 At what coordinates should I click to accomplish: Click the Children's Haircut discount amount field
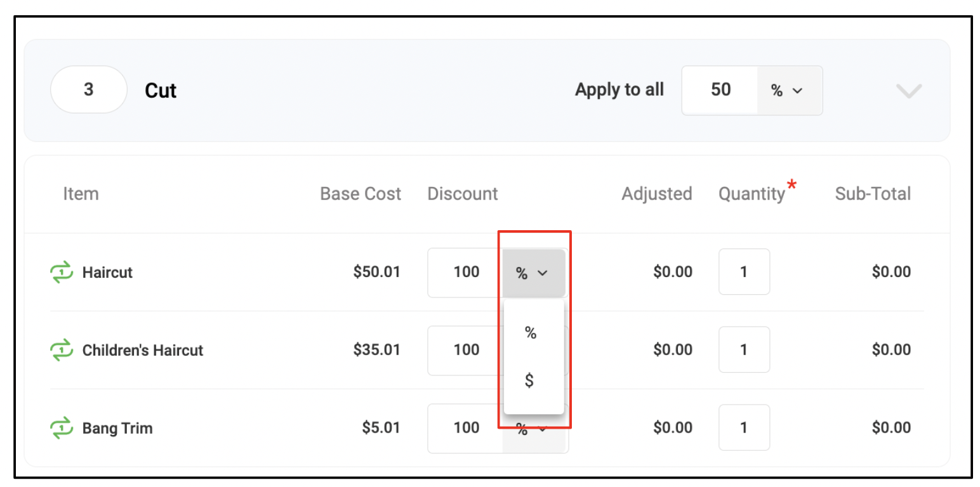coord(466,350)
